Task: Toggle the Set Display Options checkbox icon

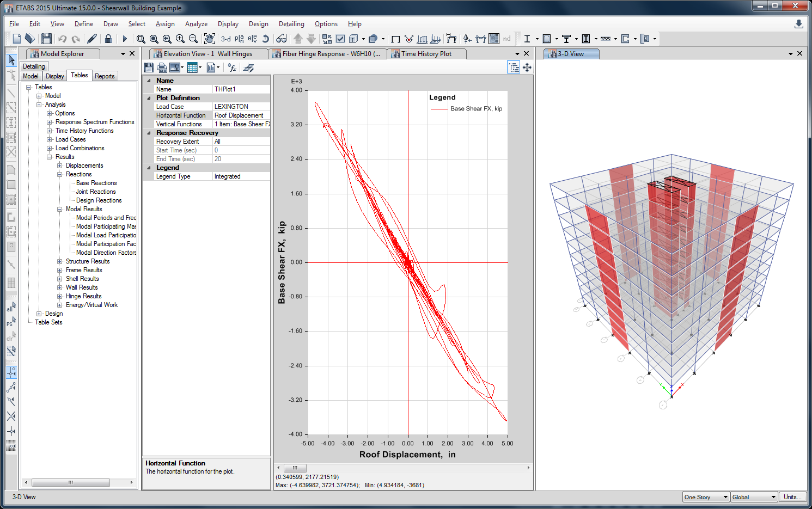Action: coord(340,39)
